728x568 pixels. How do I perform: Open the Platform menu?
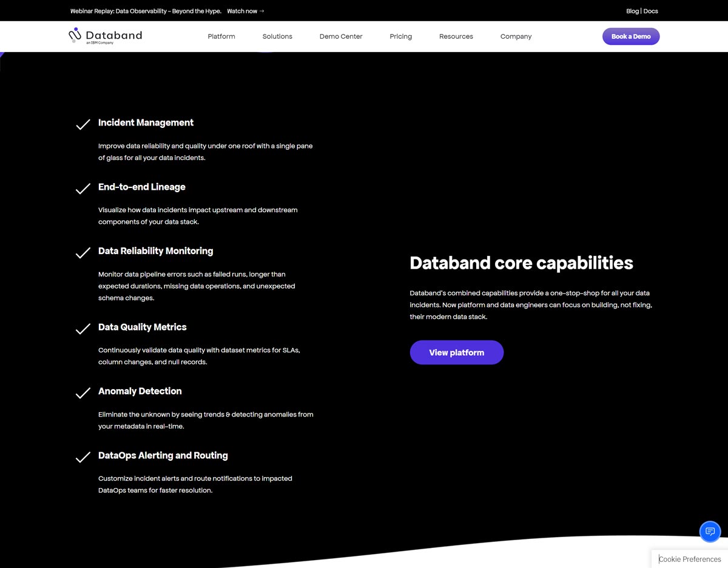[221, 36]
